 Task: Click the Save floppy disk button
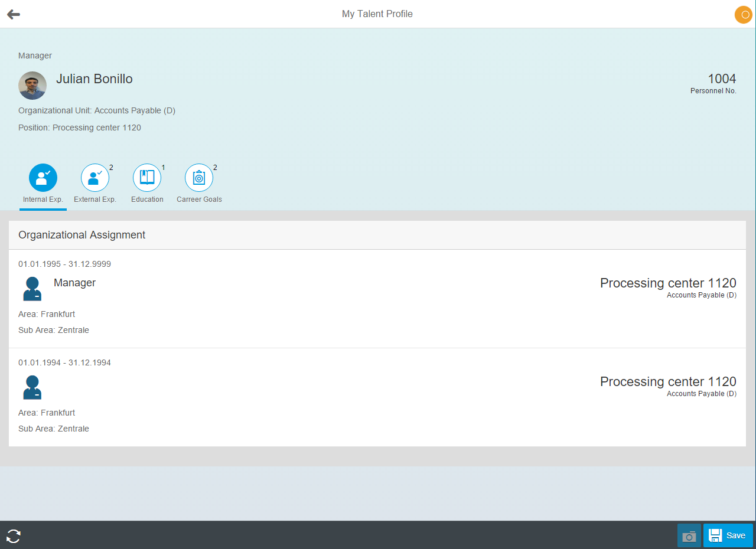[728, 535]
